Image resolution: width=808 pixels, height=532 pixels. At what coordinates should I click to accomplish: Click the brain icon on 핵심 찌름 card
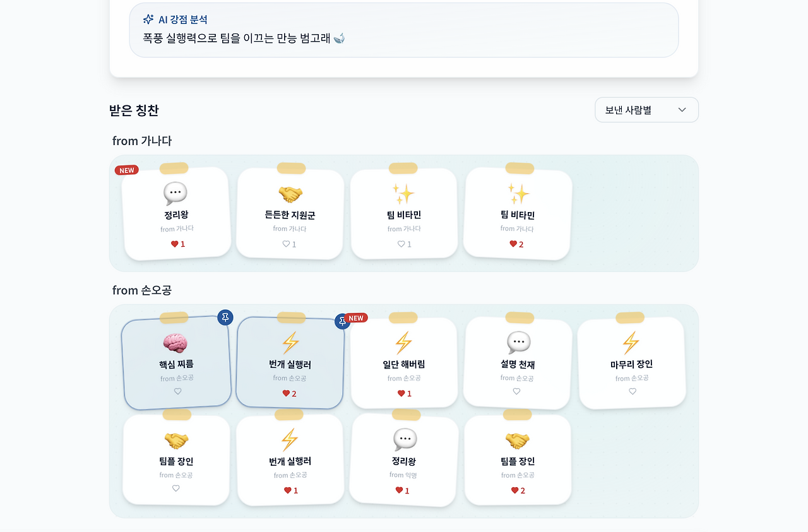tap(177, 343)
